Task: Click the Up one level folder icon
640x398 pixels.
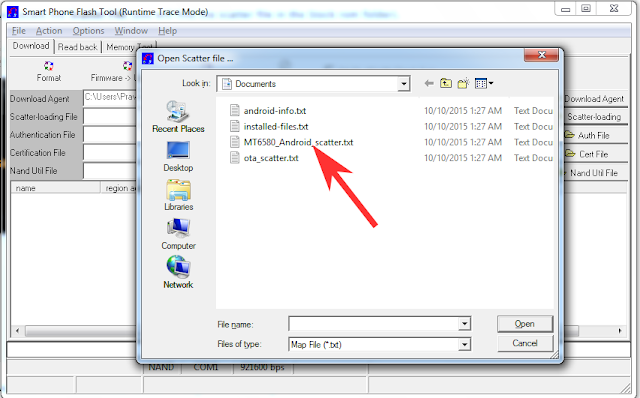Action: [446, 84]
